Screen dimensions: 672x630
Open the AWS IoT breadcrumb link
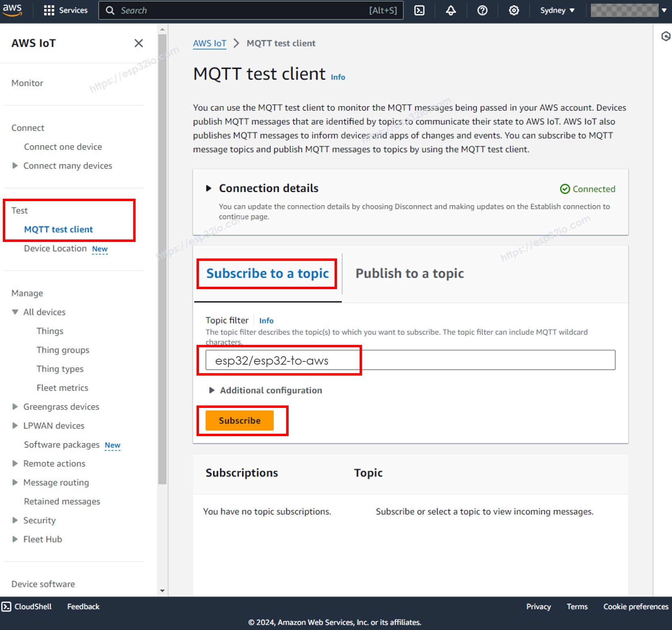(x=209, y=43)
